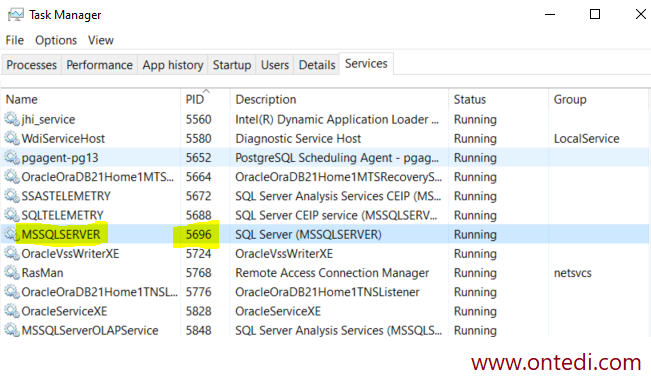Viewport: 651px width, 379px height.
Task: Select the pgagent-pg13 service name
Action: click(x=60, y=158)
